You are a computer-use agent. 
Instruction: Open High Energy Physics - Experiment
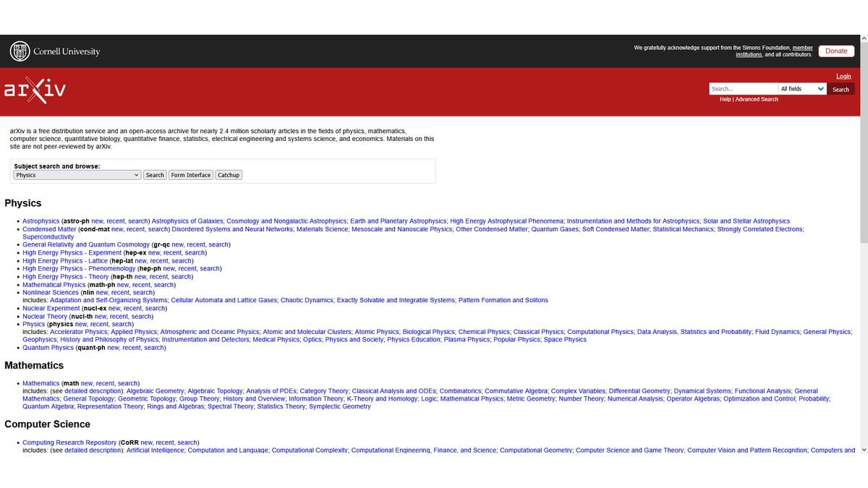pyautogui.click(x=72, y=253)
